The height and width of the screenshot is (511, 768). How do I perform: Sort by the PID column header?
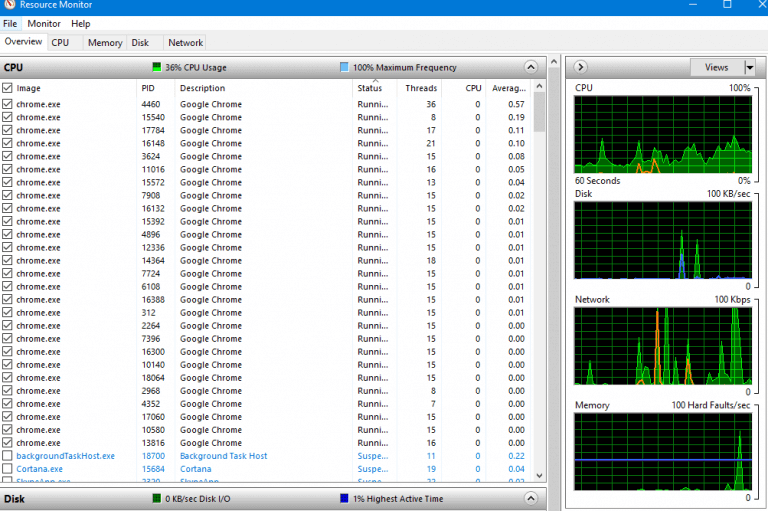click(x=155, y=88)
